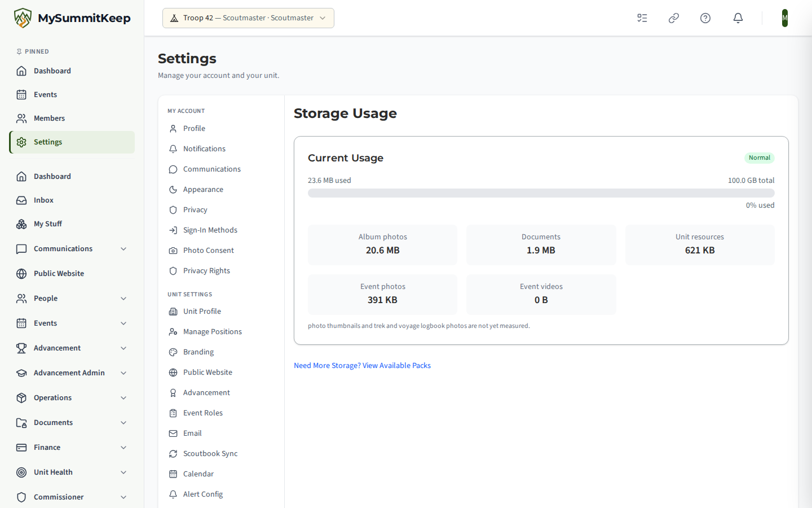Select pinned Members item
The height and width of the screenshot is (508, 812).
(x=72, y=119)
